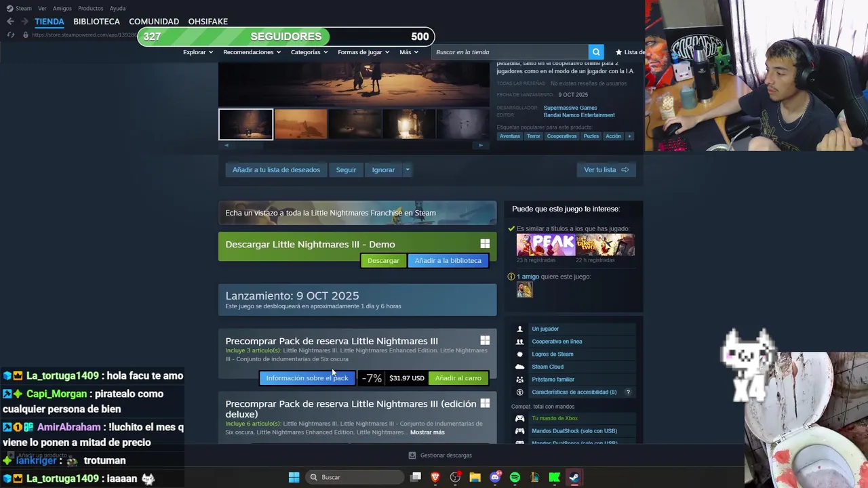Image resolution: width=868 pixels, height=488 pixels.
Task: Open Bandai Namco Entertainment publisher link
Action: point(579,115)
